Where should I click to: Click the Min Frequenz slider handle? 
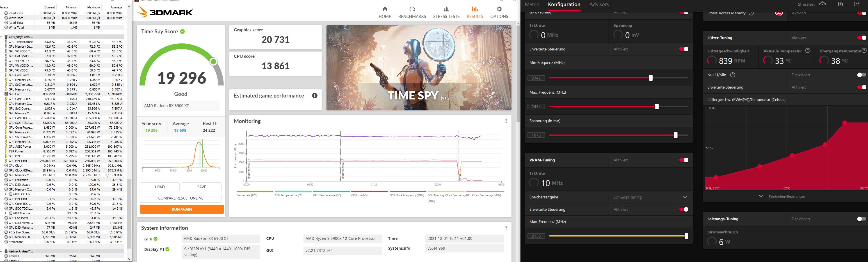pyautogui.click(x=651, y=78)
